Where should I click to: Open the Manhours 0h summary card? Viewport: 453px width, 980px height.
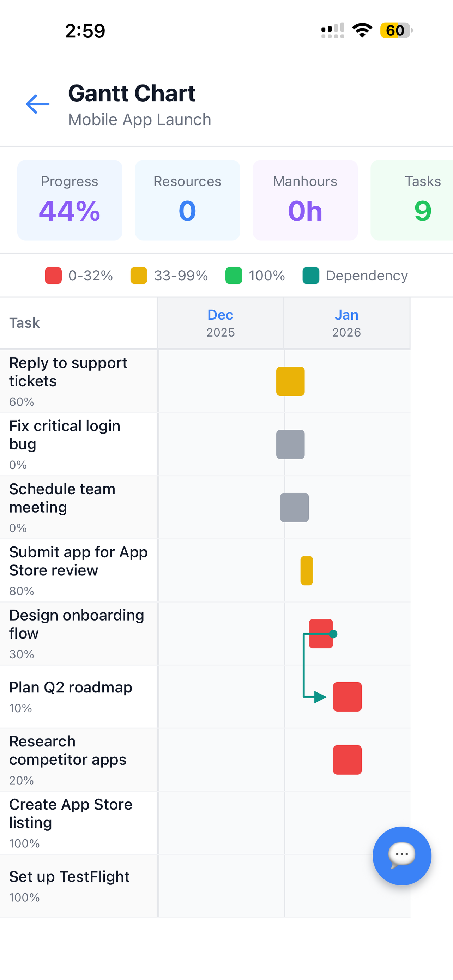(306, 200)
